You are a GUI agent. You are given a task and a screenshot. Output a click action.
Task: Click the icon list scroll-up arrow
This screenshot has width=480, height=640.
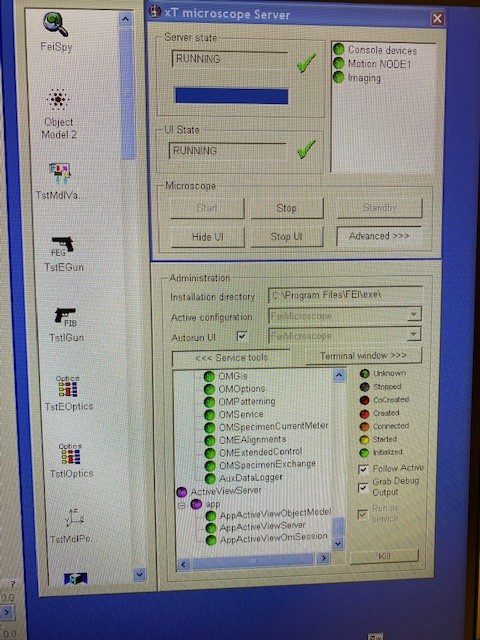click(x=125, y=19)
